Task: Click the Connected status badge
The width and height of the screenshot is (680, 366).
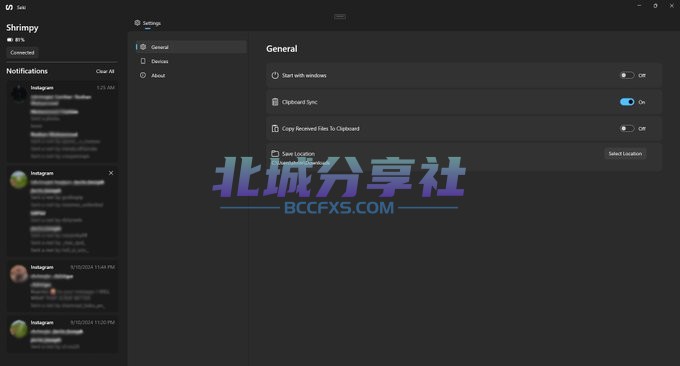Action: pyautogui.click(x=22, y=52)
